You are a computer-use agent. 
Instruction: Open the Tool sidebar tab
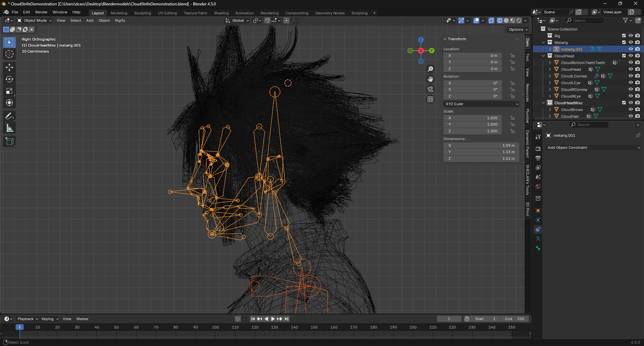528,58
